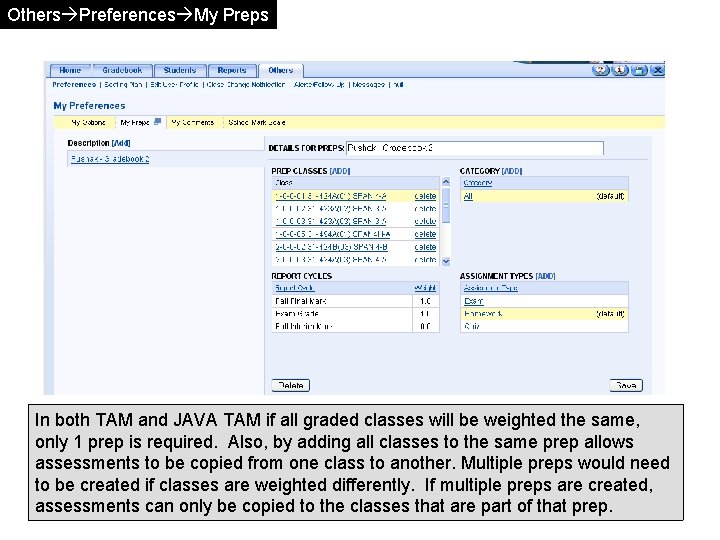Open the My Options sub-tab

[88, 123]
